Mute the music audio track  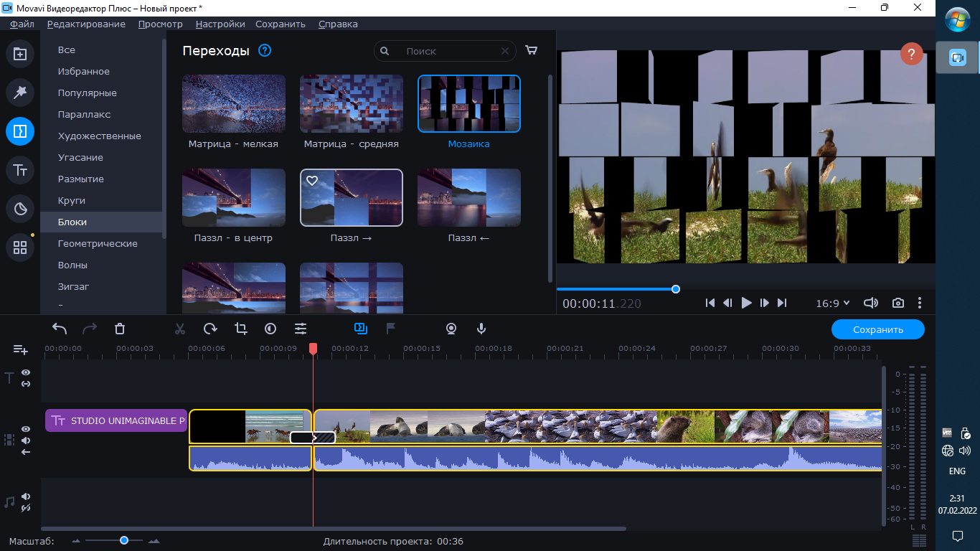click(26, 496)
